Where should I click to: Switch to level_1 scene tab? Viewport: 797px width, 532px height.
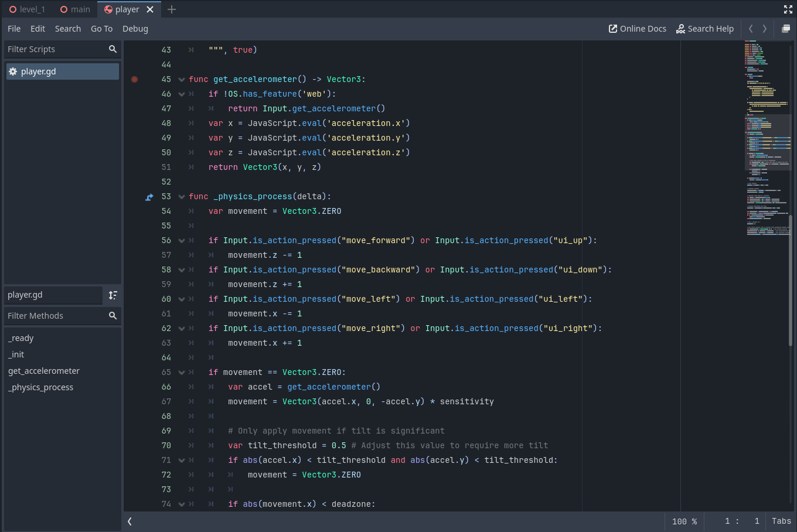click(27, 9)
